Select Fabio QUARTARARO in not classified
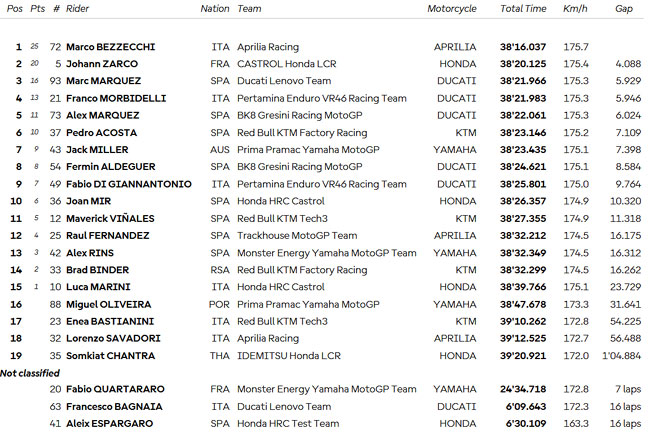 (x=115, y=389)
